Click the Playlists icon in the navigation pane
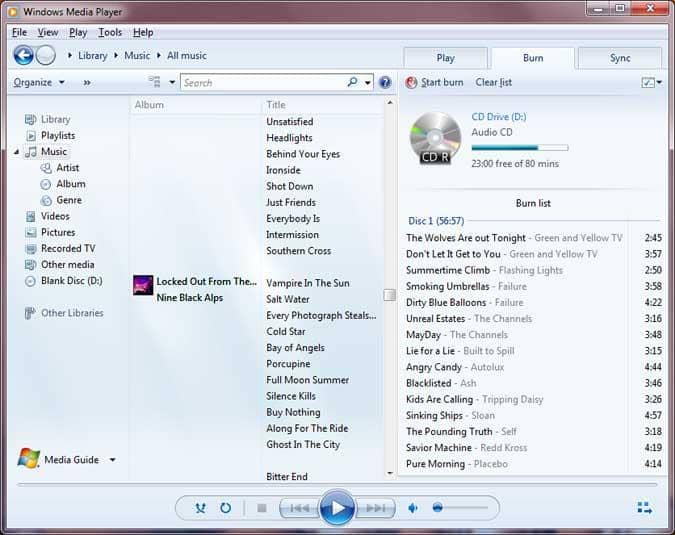Viewport: 675px width, 535px height. (x=31, y=136)
